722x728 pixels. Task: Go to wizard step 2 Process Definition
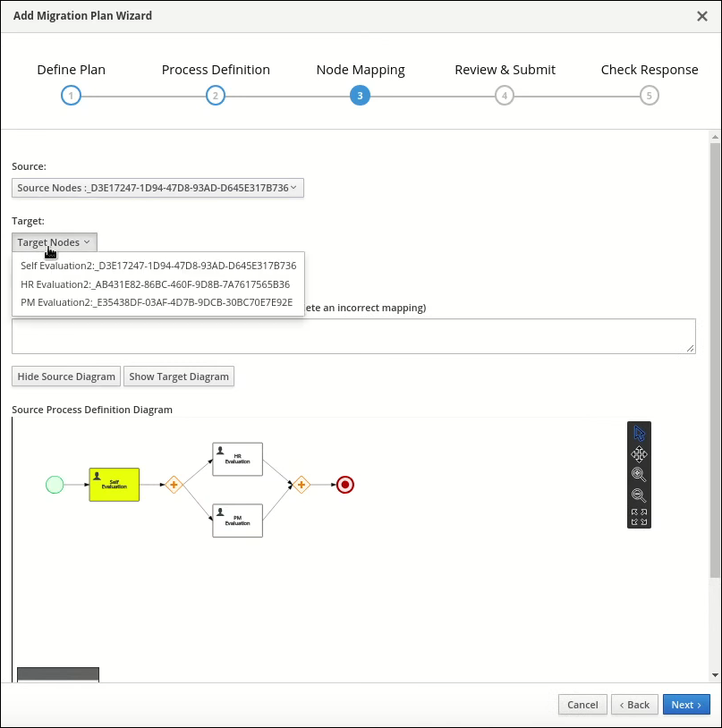[x=215, y=96]
